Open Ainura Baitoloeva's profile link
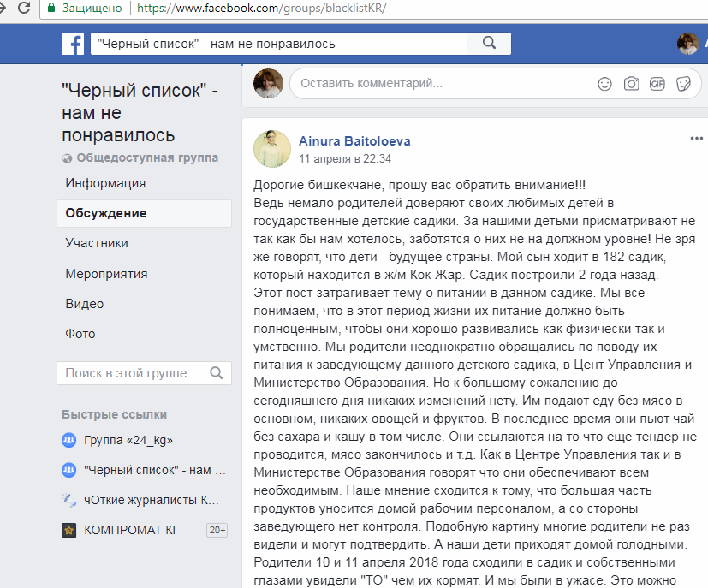Viewport: 708px width, 588px height. [354, 141]
